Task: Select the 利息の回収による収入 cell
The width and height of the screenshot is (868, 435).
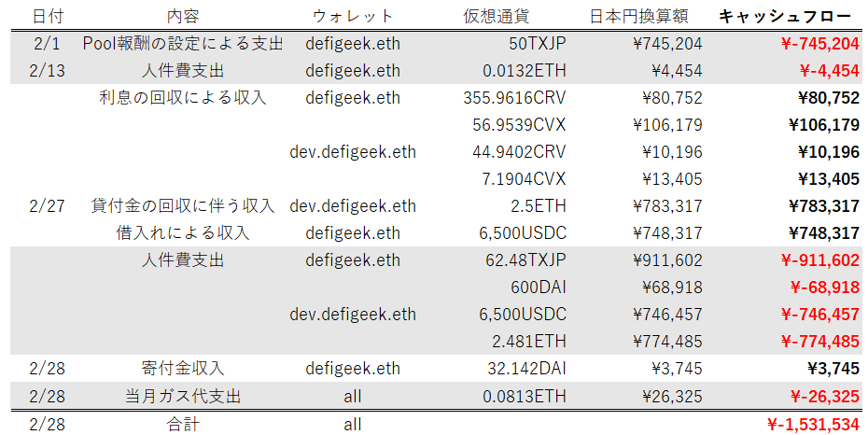Action: [183, 98]
